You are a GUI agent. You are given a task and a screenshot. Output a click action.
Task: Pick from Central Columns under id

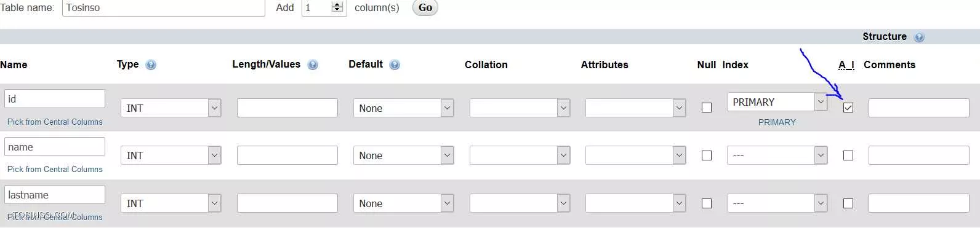55,122
